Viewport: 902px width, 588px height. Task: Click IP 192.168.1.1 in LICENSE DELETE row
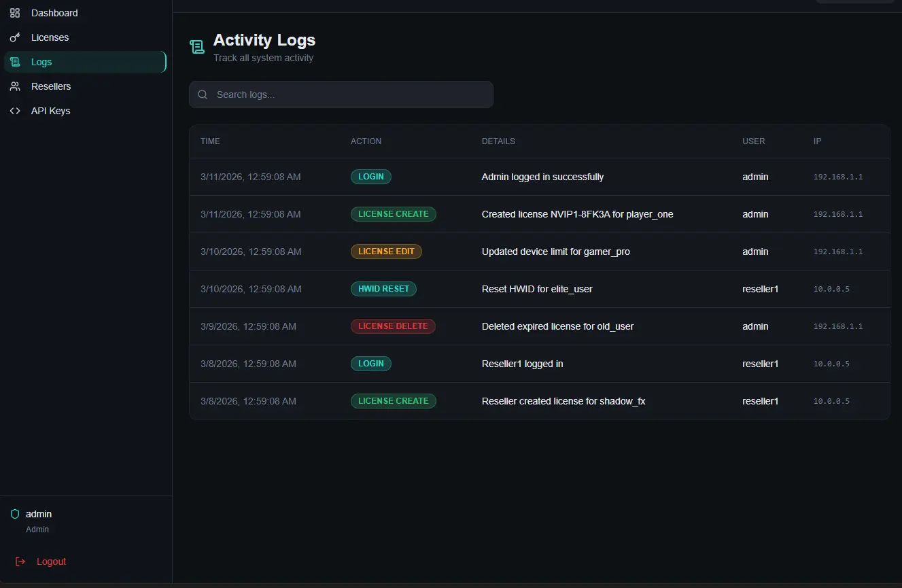click(x=838, y=326)
